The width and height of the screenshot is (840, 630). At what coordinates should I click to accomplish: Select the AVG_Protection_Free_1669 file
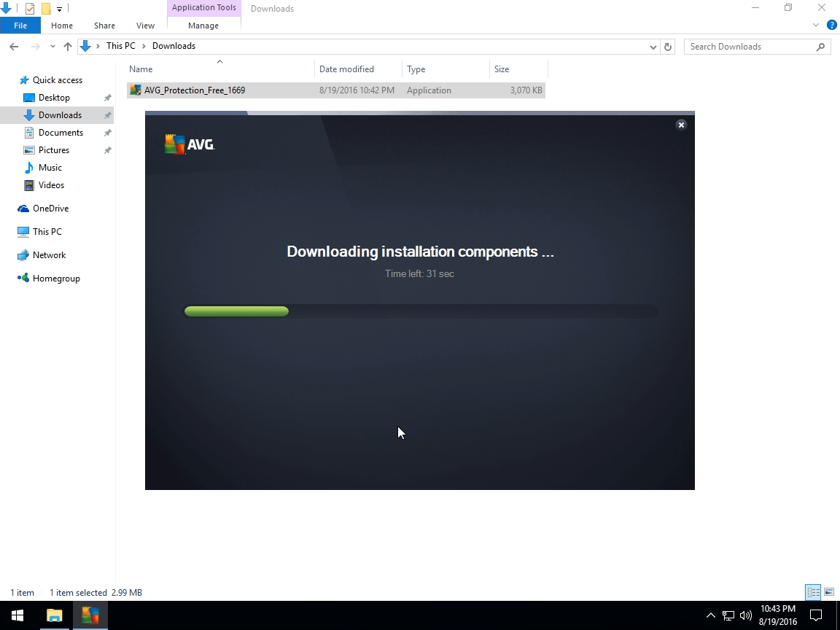[x=336, y=90]
